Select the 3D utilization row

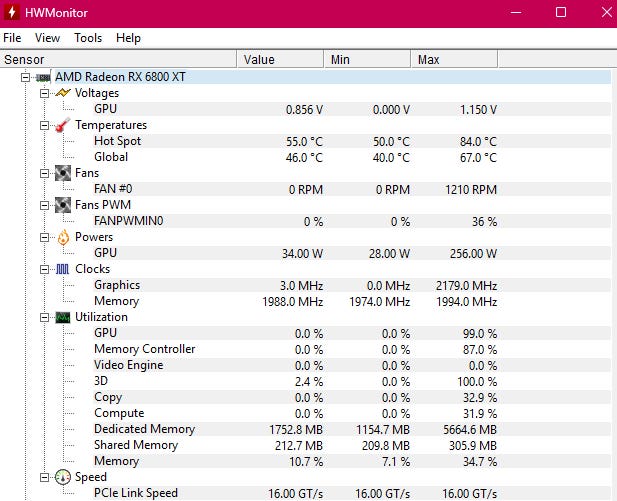(352, 381)
